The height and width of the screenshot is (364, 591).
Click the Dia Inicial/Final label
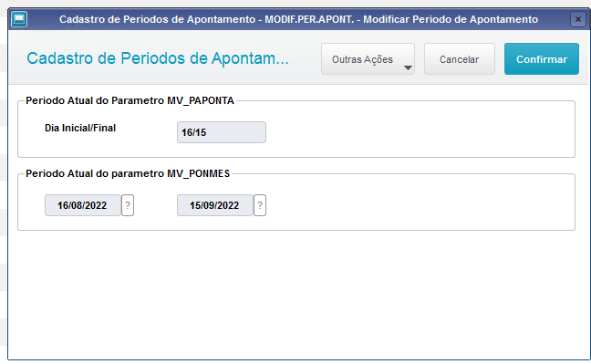click(x=80, y=128)
